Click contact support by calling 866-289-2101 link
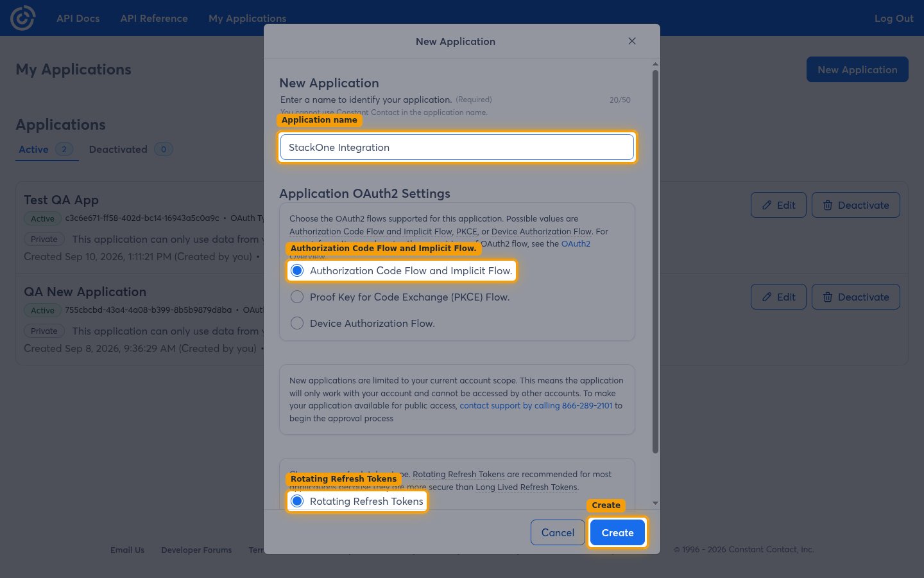 (x=536, y=405)
